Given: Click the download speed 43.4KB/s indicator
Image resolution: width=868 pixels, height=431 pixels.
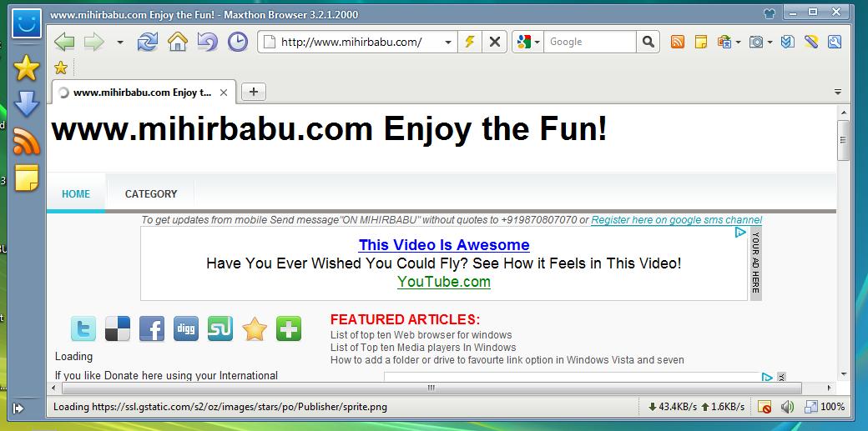Looking at the screenshot, I should pos(673,407).
